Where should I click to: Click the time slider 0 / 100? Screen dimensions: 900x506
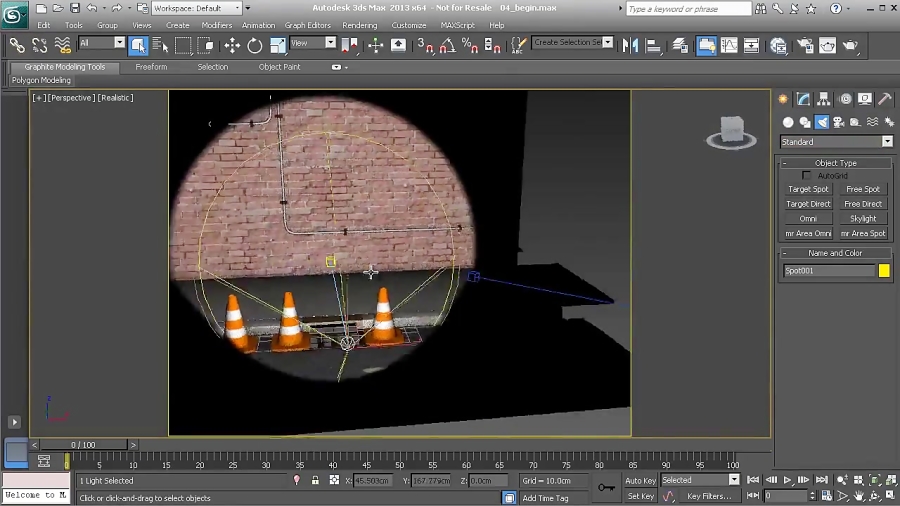(x=83, y=445)
